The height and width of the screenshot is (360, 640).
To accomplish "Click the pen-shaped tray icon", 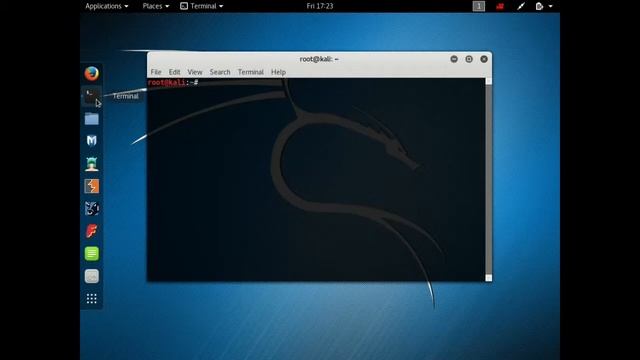I will click(x=521, y=6).
